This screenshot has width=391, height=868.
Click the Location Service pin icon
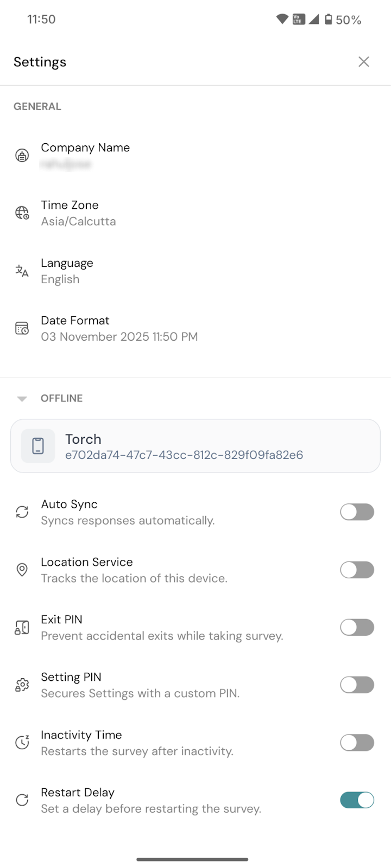(22, 570)
